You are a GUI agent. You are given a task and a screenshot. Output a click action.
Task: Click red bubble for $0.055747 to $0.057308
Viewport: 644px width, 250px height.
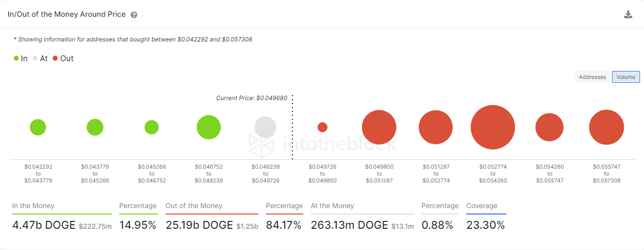[x=607, y=127]
